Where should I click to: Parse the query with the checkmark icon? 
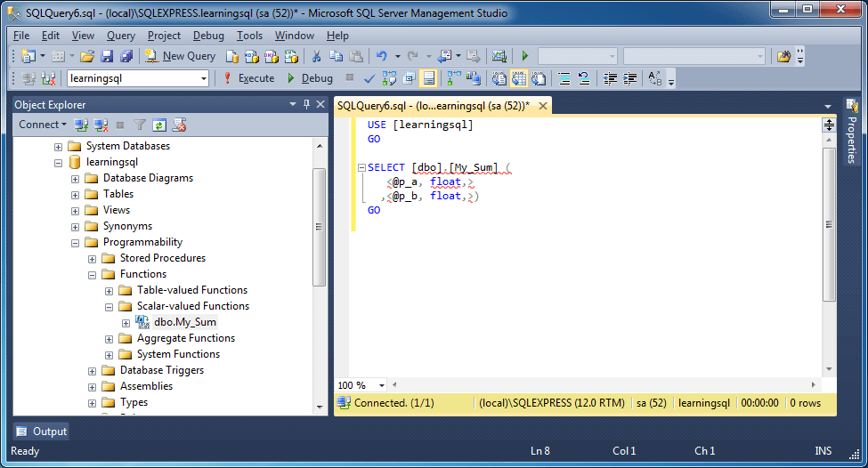pos(369,78)
